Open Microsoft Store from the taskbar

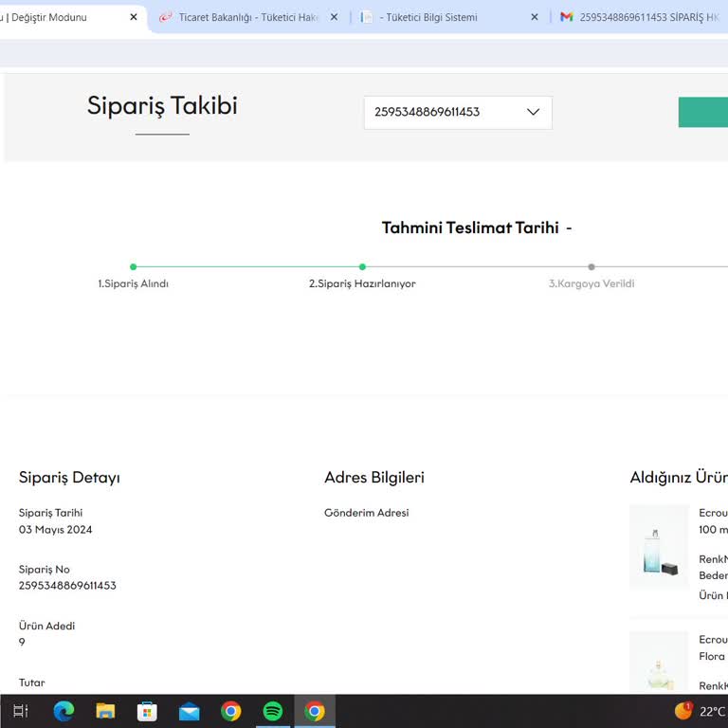pos(147,711)
